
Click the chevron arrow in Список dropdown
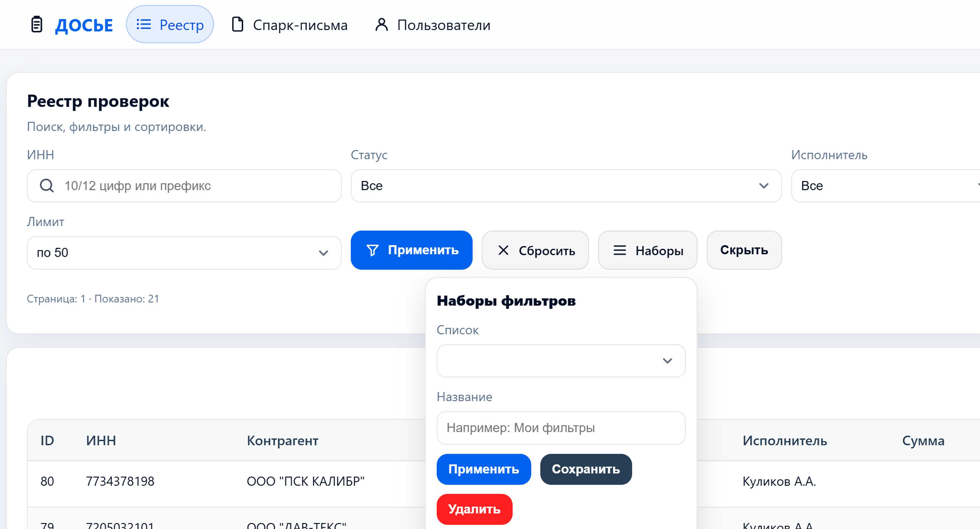pyautogui.click(x=667, y=361)
